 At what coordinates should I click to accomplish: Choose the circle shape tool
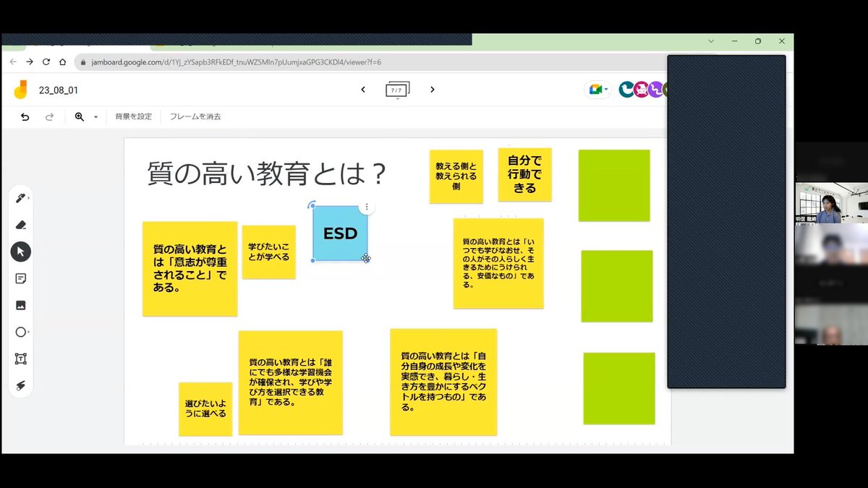pos(21,331)
